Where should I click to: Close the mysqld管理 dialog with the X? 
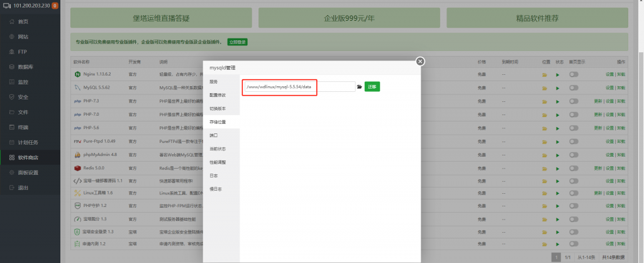[419, 61]
